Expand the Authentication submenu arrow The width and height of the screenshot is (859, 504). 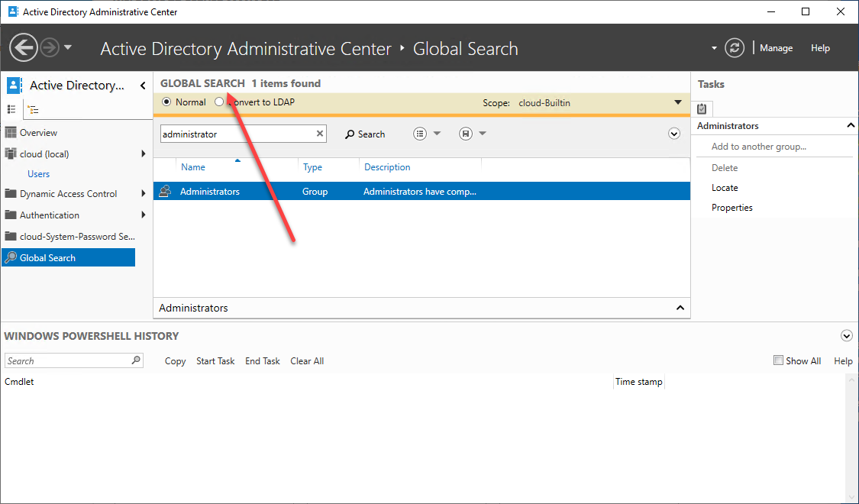point(144,215)
